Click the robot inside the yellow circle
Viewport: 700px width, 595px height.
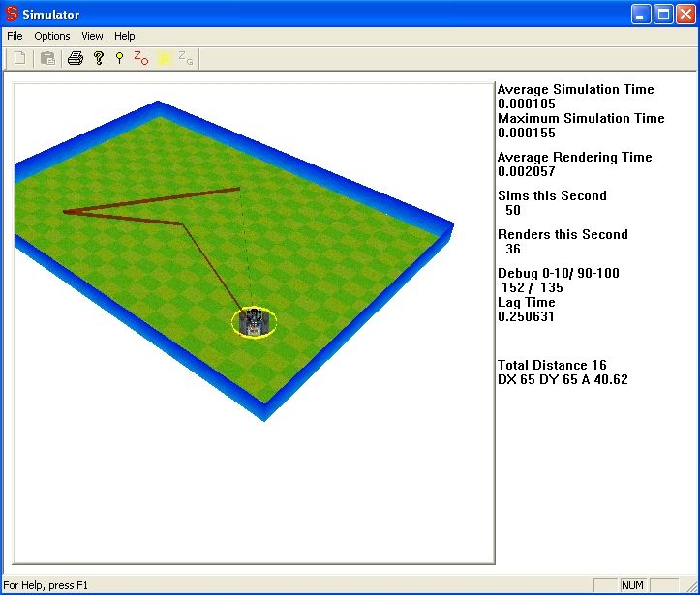(255, 321)
